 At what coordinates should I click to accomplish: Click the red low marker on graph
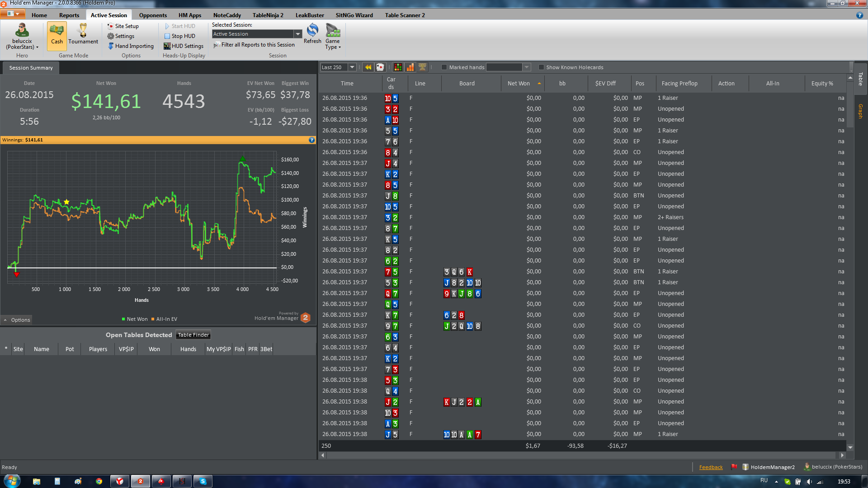(x=16, y=274)
